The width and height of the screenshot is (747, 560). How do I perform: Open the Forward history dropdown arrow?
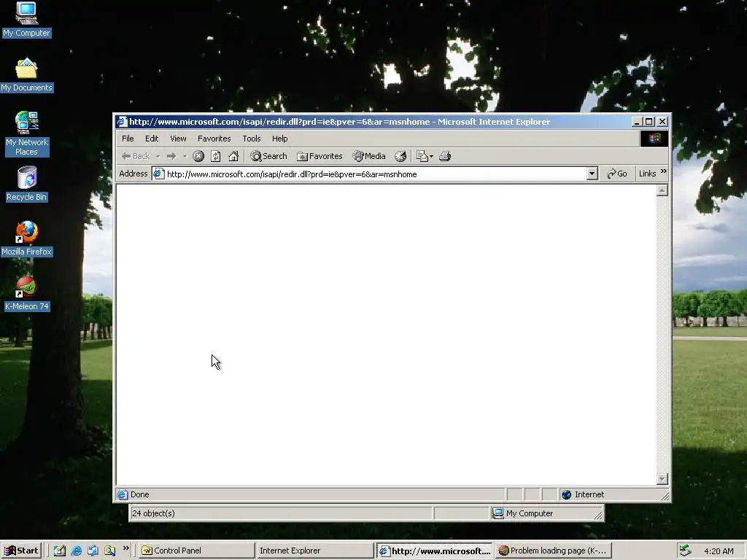coord(185,156)
